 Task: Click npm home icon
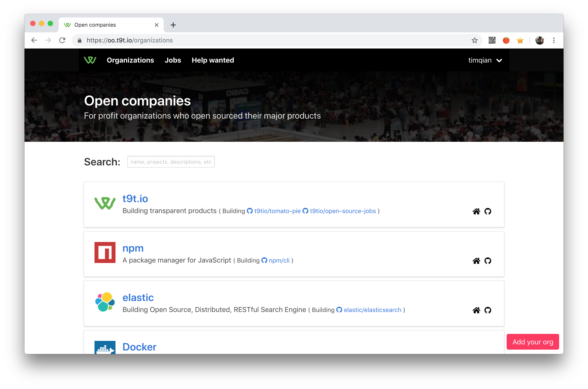[476, 261]
